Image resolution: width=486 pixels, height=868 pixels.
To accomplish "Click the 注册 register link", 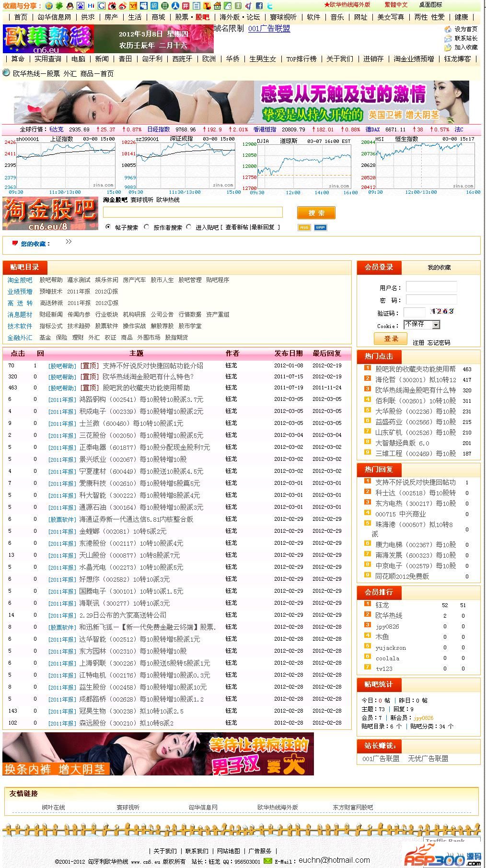I will click(x=418, y=342).
